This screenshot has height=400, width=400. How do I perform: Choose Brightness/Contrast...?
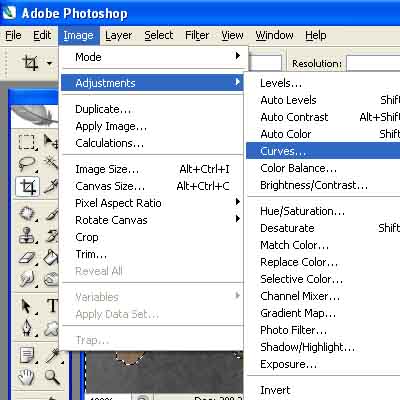[x=323, y=185]
